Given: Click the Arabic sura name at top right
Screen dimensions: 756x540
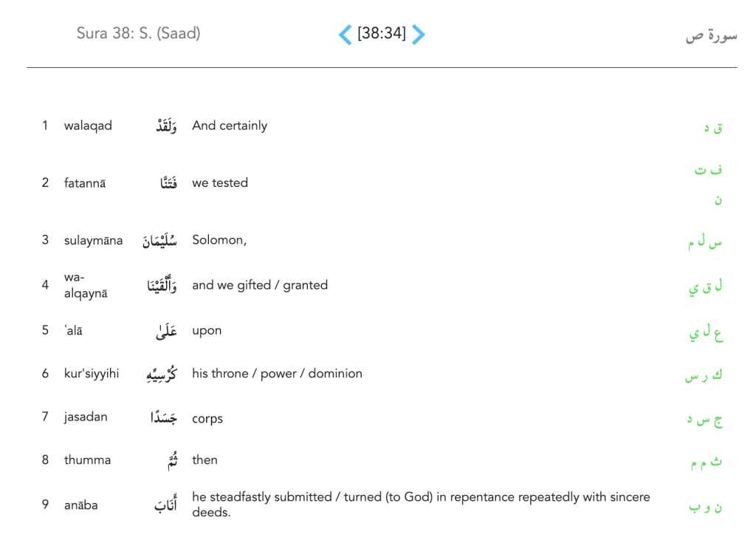Looking at the screenshot, I should pos(710,35).
